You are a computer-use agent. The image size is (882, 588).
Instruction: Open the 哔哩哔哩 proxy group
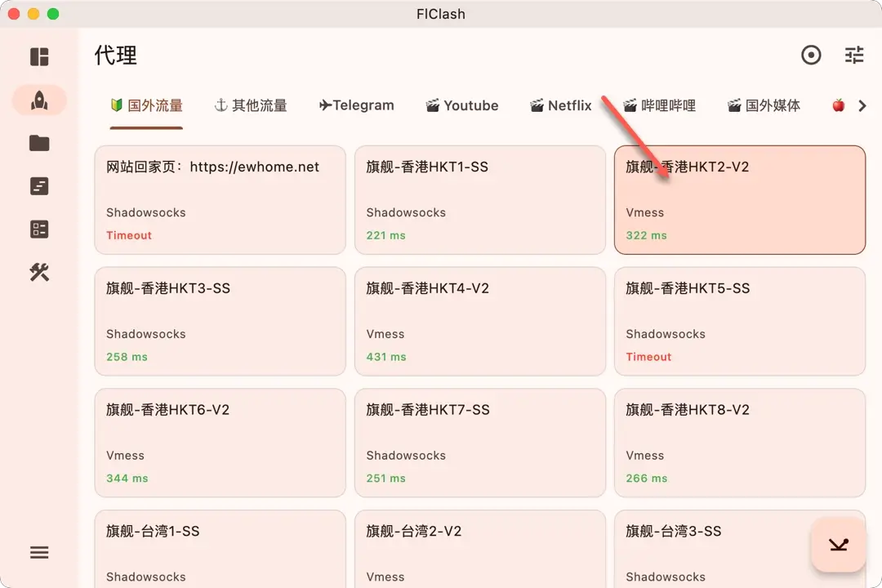click(658, 105)
